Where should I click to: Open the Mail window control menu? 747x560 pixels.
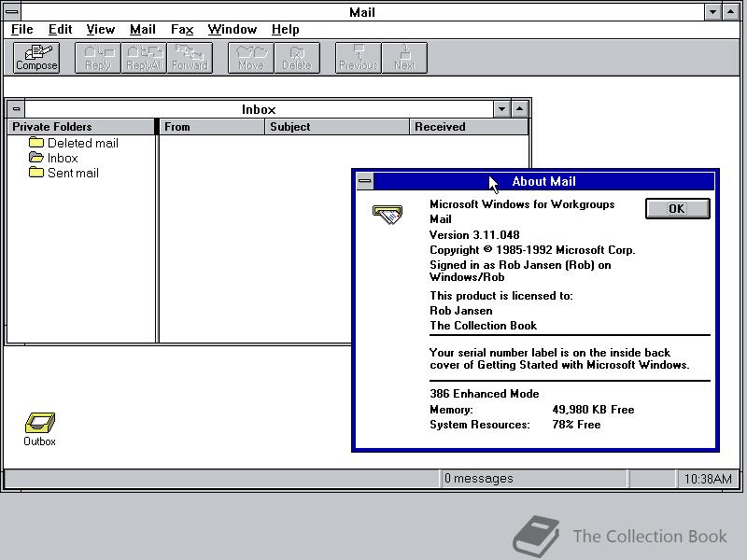pos(12,11)
